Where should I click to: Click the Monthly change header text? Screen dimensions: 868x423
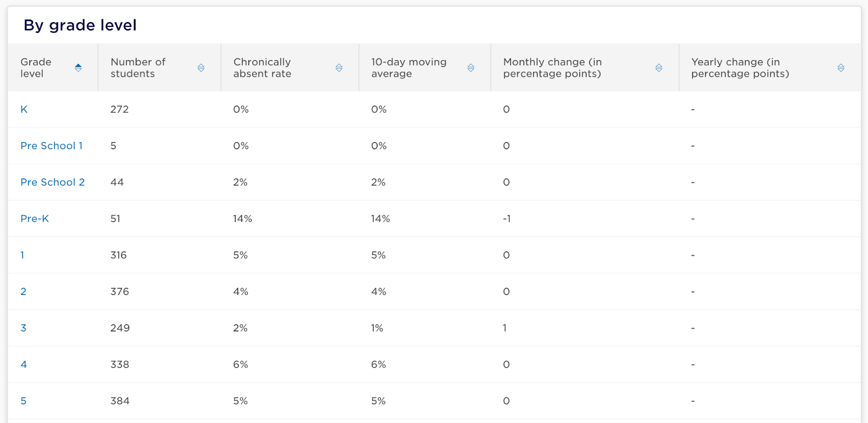point(552,68)
